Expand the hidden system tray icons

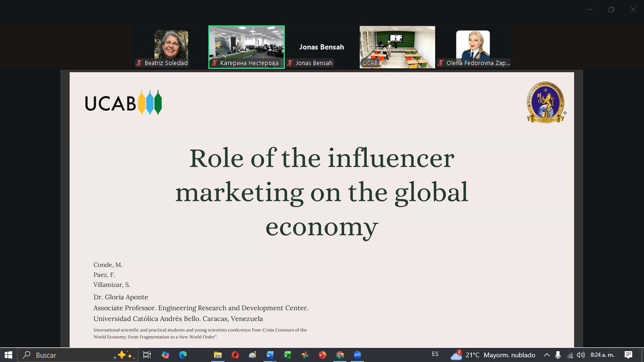(x=546, y=355)
